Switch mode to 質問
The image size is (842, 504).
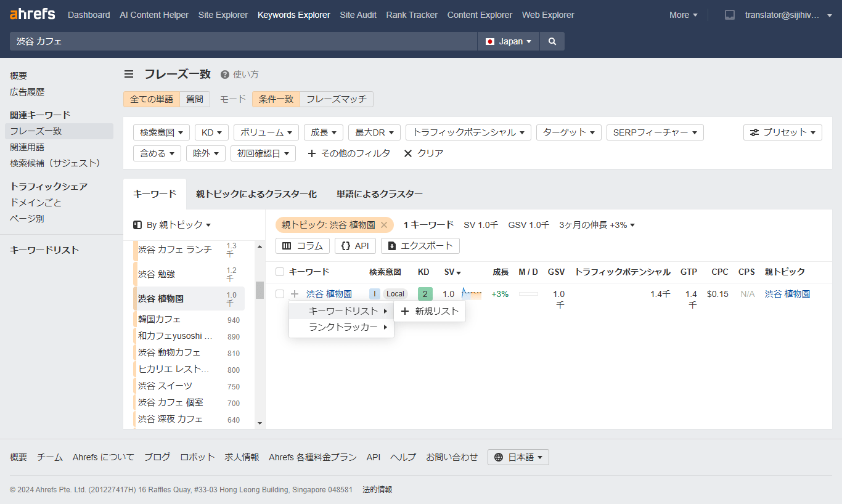(x=195, y=99)
